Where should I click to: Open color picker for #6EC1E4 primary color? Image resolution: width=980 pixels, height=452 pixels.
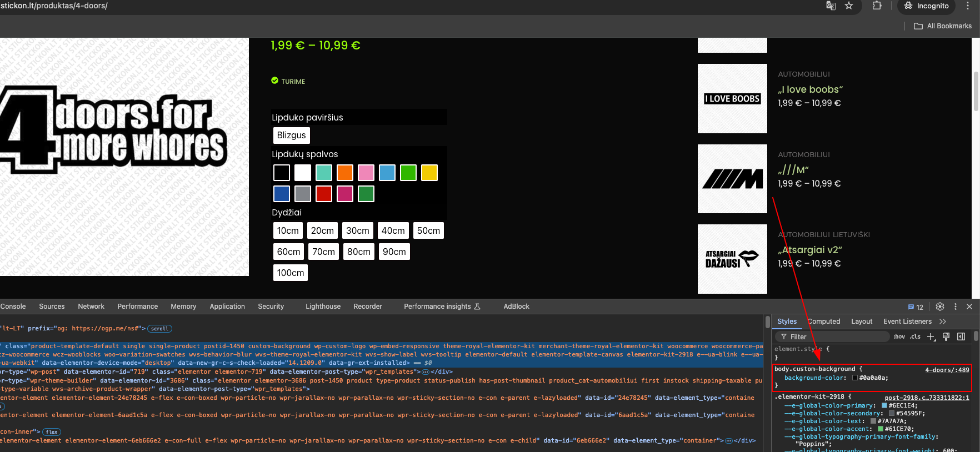pos(884,406)
